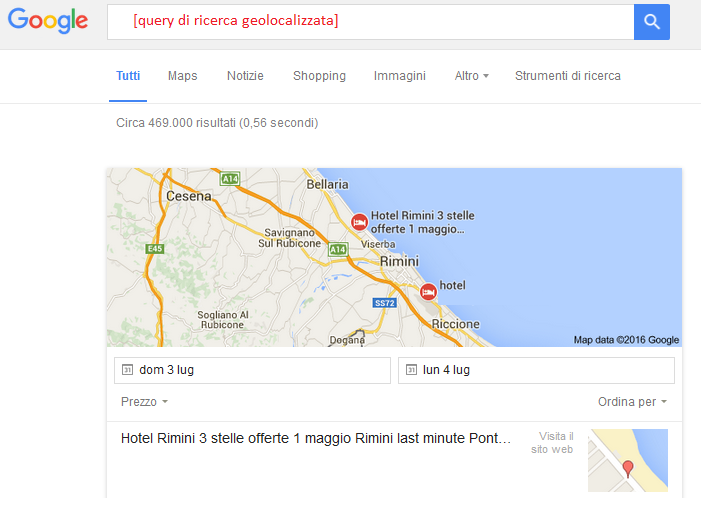Click calendar icon in dom 3 lug field
Viewport: 701px width, 512px height.
pos(127,370)
